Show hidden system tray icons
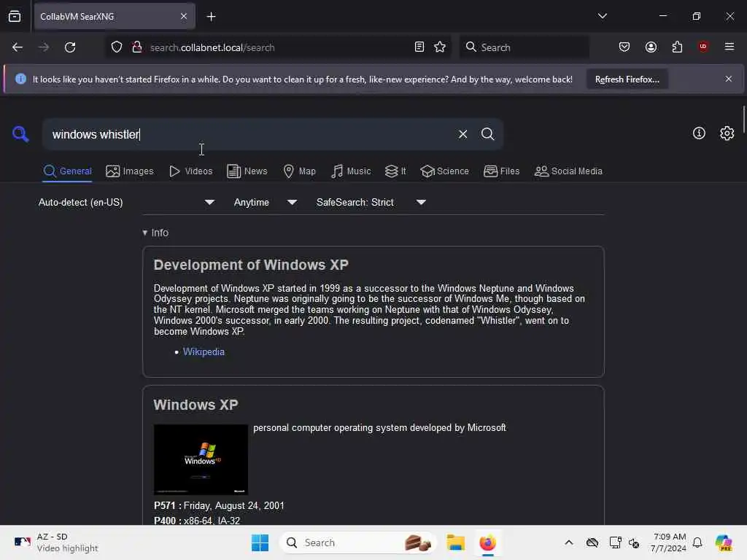 [569, 542]
